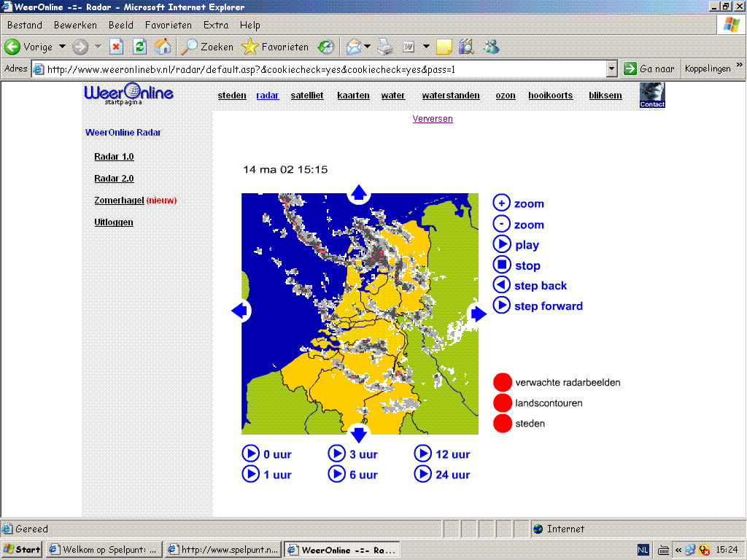This screenshot has width=747, height=560.
Task: Stop the radar animation
Action: [501, 265]
